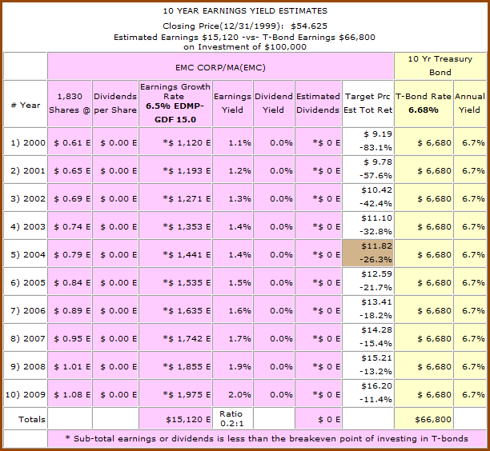
Task: Click the '$14.28 -15.4%' target price cell
Action: (368, 337)
